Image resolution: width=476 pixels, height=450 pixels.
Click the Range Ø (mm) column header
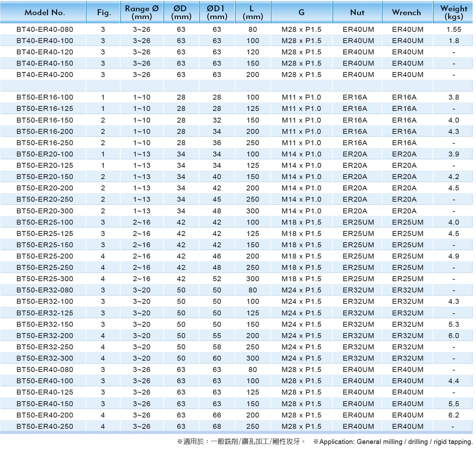(x=142, y=12)
